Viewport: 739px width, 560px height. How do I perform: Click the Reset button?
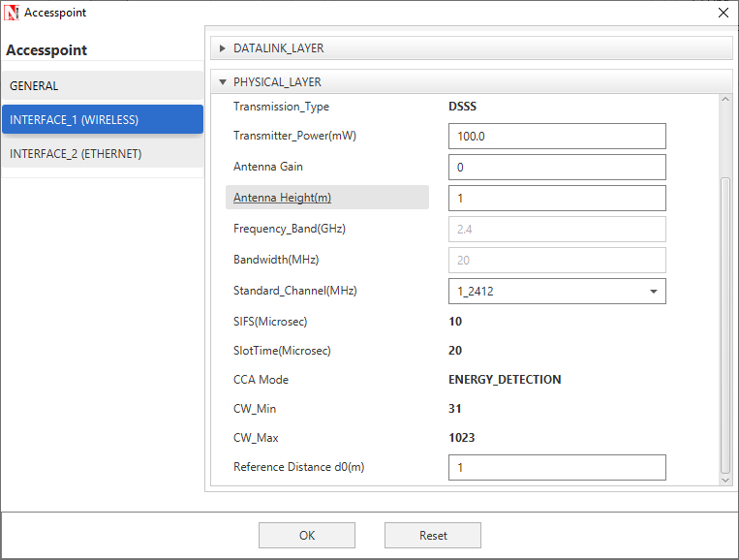(x=433, y=536)
